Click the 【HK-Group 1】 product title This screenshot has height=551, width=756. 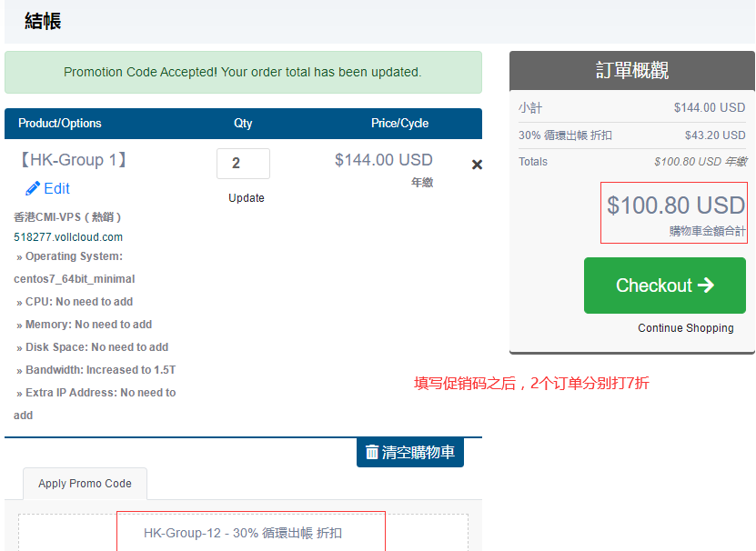(x=73, y=160)
